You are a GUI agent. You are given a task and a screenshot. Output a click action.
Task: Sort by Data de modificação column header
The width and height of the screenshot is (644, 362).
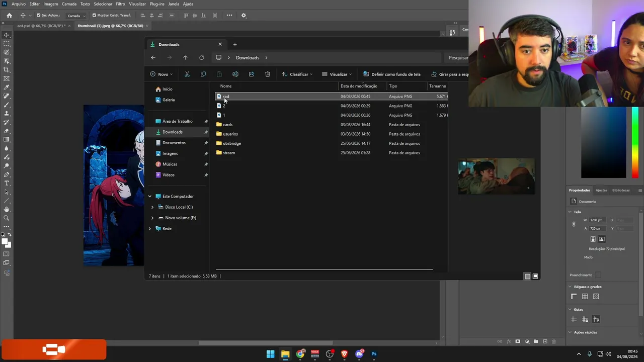(359, 86)
